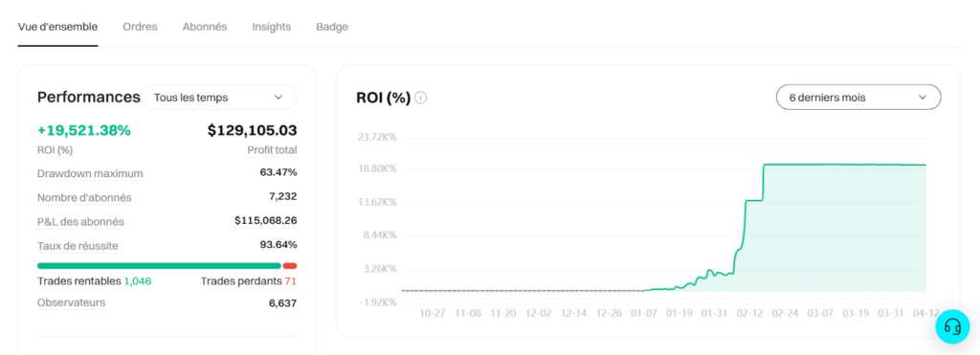Click the 23.72K% y-axis label
Screen dimensions: 980x355
tap(377, 138)
